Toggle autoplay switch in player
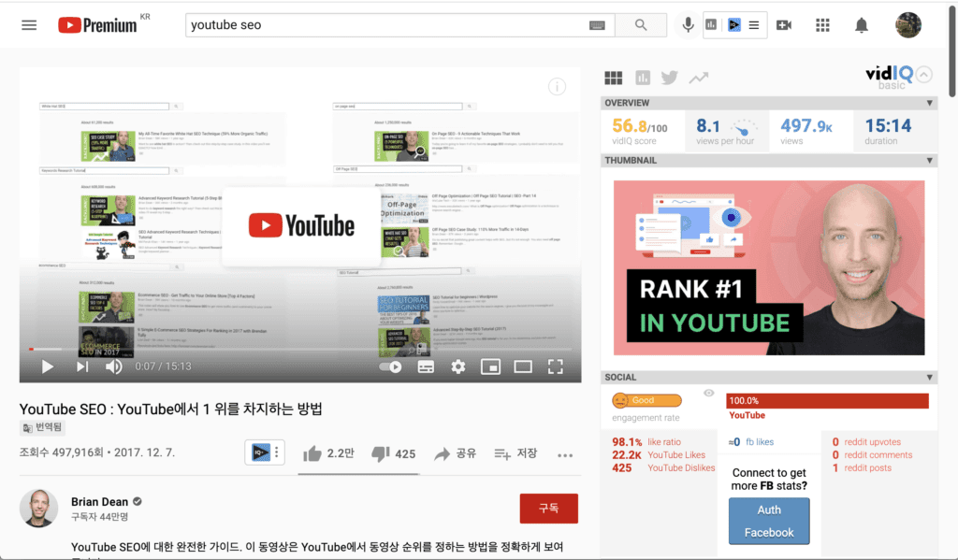The image size is (958, 560). point(390,367)
